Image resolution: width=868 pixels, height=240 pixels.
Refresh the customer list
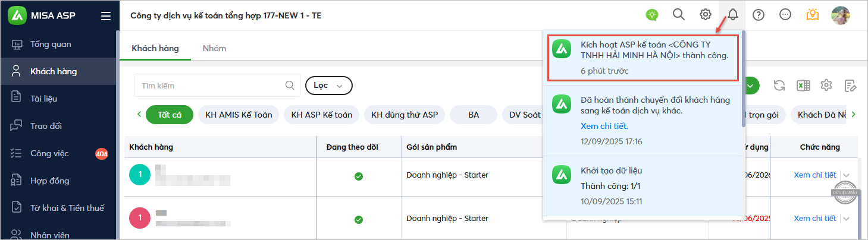779,86
